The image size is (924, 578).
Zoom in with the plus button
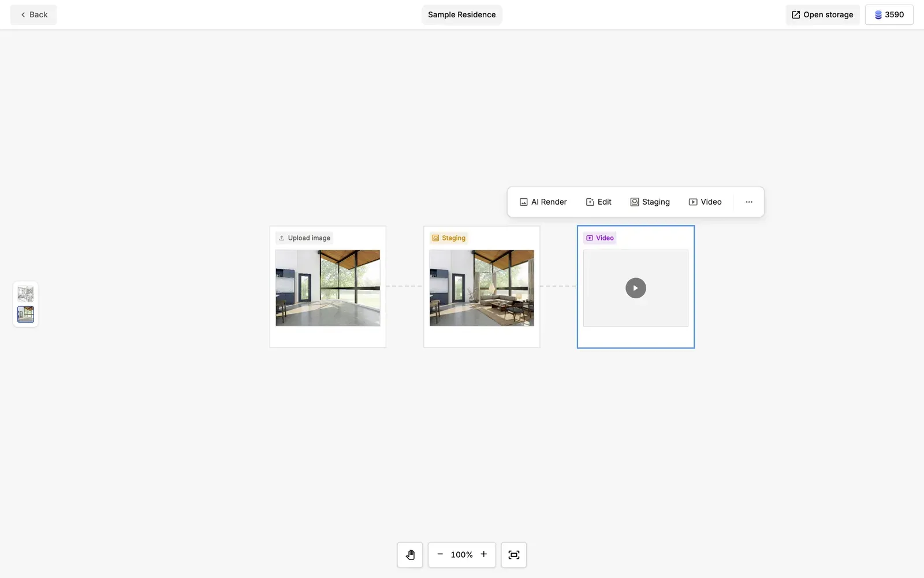click(x=484, y=554)
